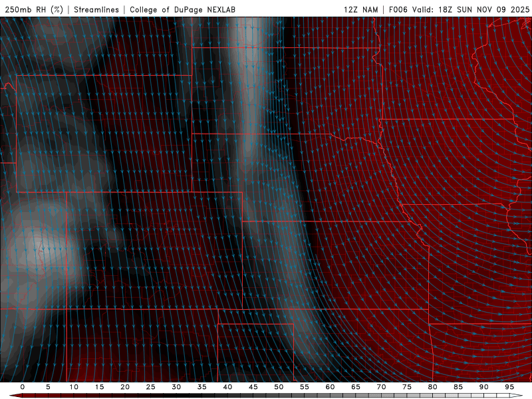Click the colorbar tick label '60'

(330, 387)
